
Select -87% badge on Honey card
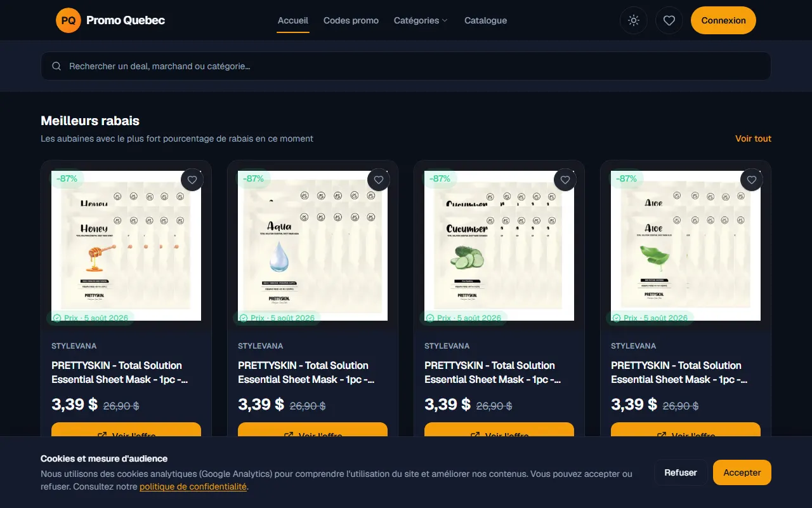click(67, 178)
